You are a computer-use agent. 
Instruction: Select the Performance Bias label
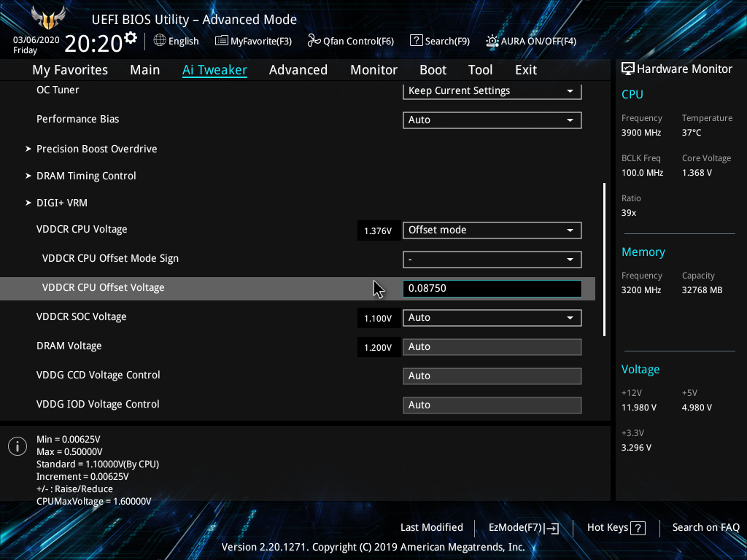click(77, 119)
